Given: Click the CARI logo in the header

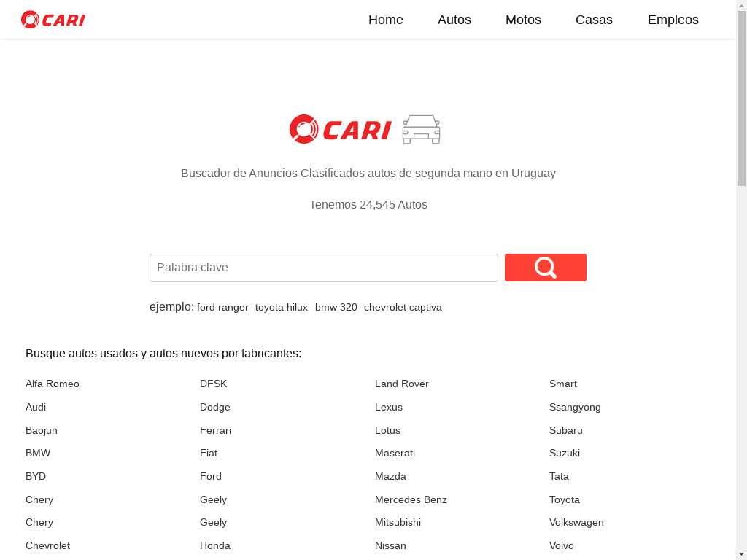Looking at the screenshot, I should [53, 20].
